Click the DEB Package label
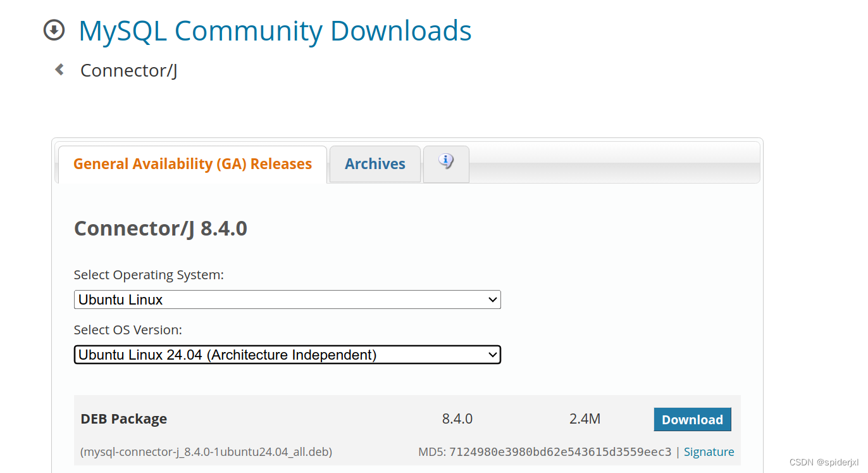This screenshot has width=868, height=473. pos(123,419)
